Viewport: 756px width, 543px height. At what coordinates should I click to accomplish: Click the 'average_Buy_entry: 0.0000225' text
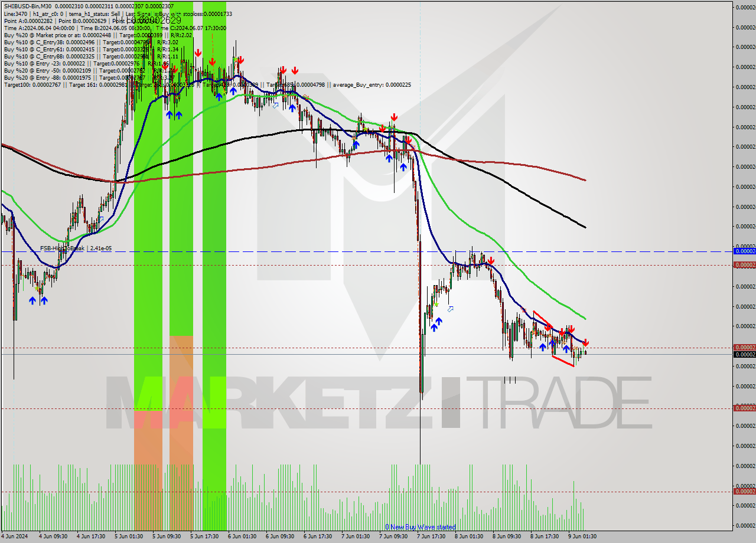click(x=372, y=85)
